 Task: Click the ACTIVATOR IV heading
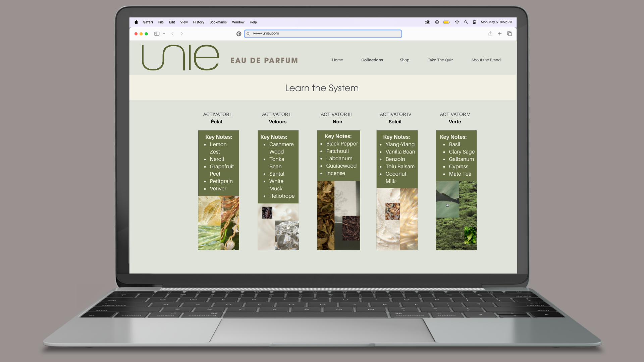pyautogui.click(x=395, y=114)
